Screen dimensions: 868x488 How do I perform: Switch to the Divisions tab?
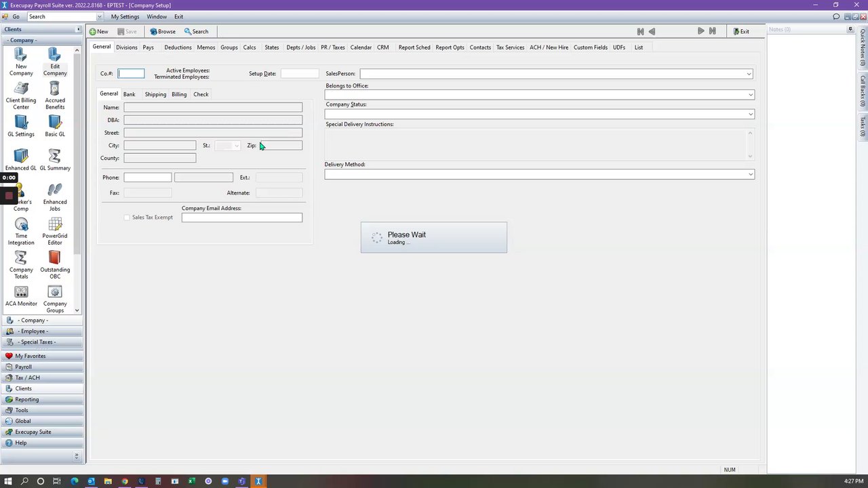[126, 47]
